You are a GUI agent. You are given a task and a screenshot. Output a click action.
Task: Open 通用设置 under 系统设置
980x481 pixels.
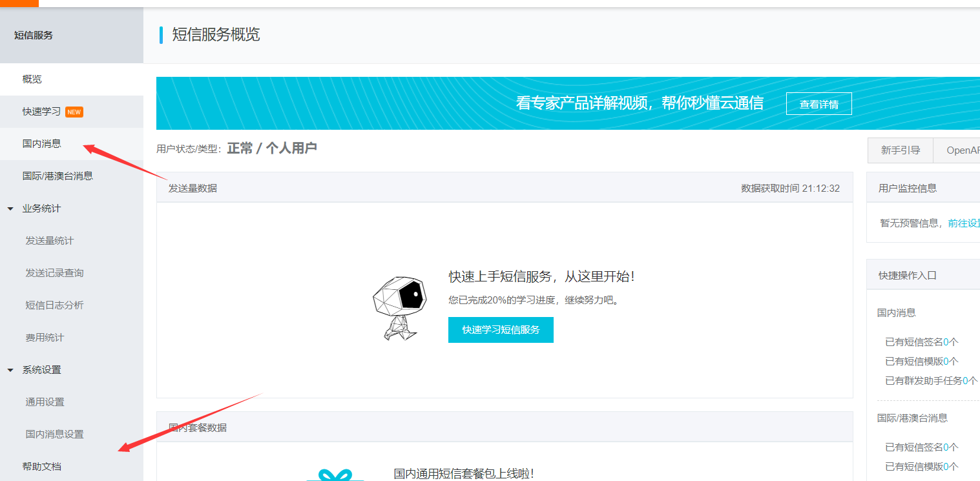[x=45, y=402]
